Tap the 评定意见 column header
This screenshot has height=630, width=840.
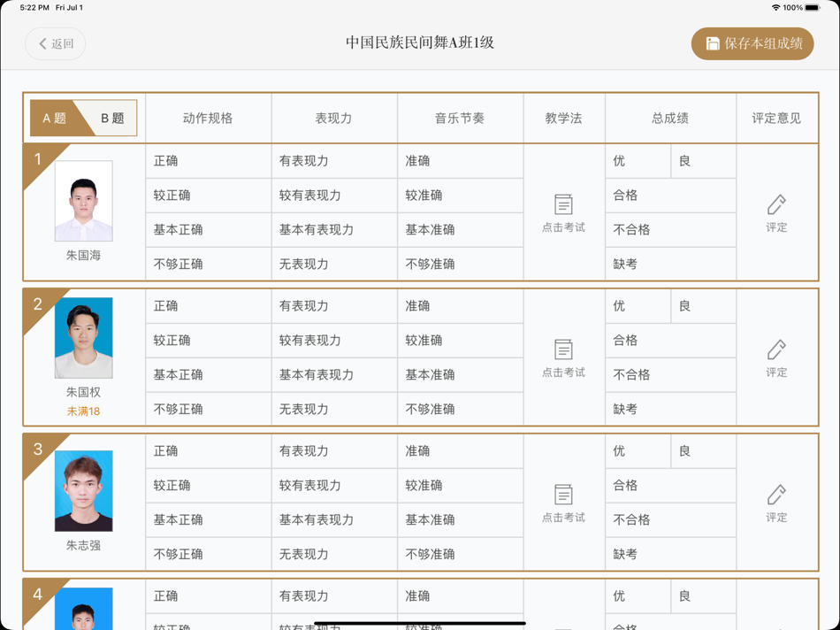click(776, 118)
